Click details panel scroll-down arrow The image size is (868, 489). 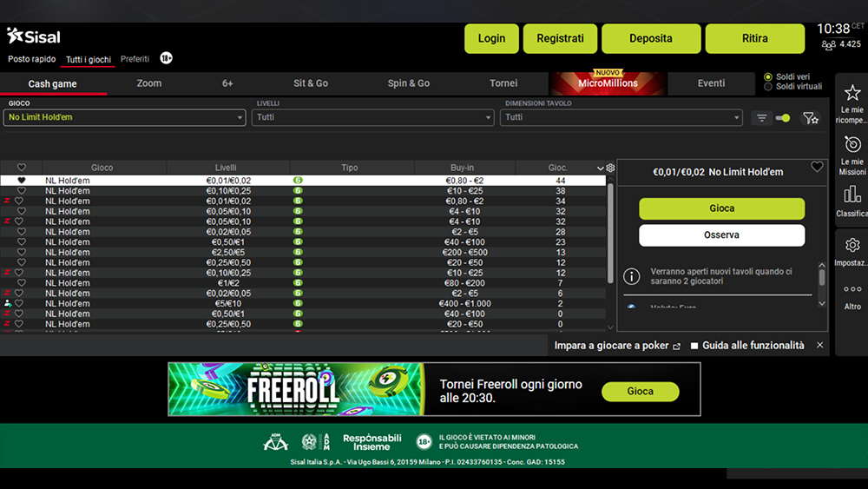coord(822,303)
